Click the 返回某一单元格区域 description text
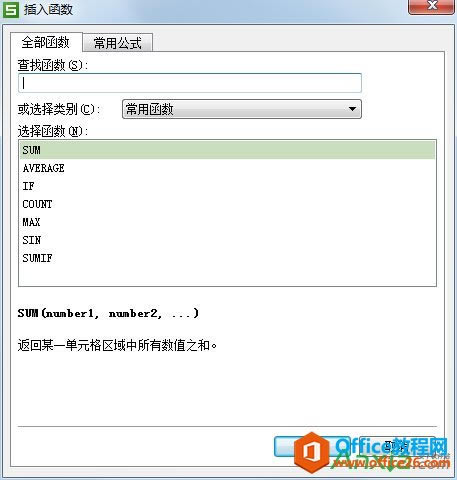 click(x=117, y=345)
